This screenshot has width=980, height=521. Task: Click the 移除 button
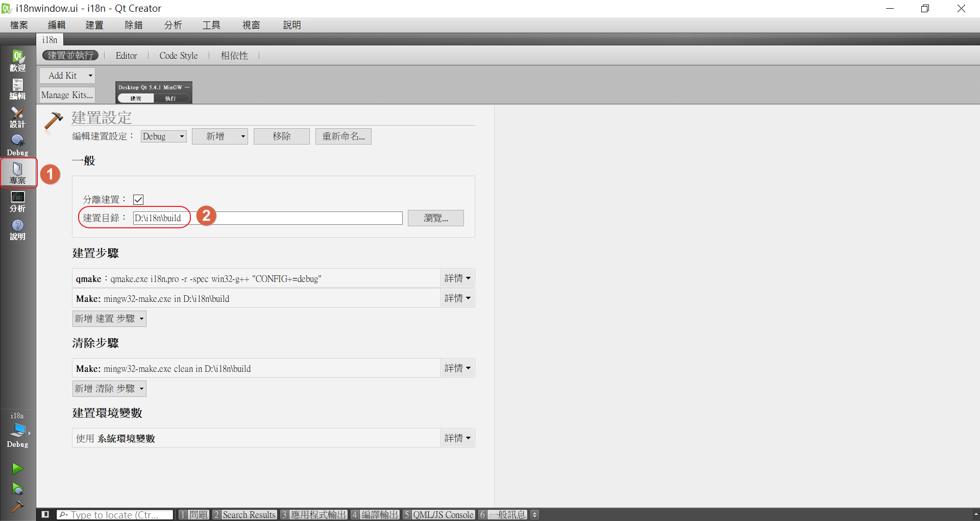pyautogui.click(x=282, y=136)
